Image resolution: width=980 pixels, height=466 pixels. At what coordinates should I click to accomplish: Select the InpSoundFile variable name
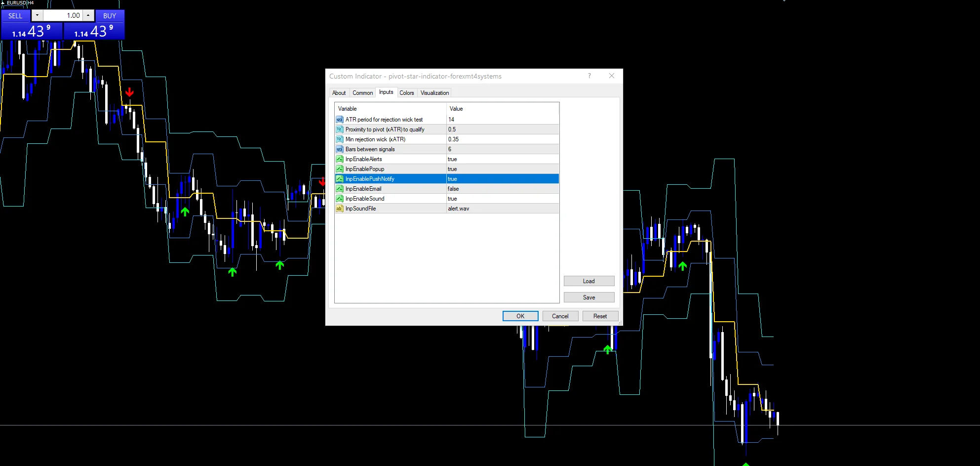[360, 209]
